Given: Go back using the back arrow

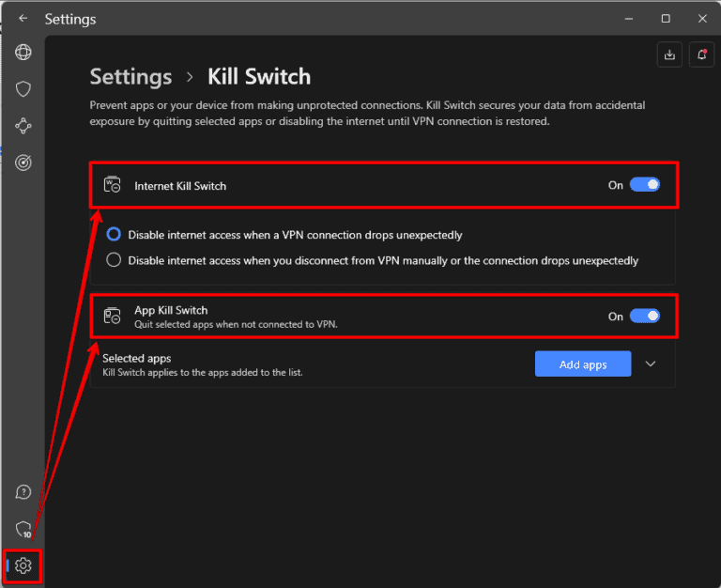Looking at the screenshot, I should pos(23,19).
